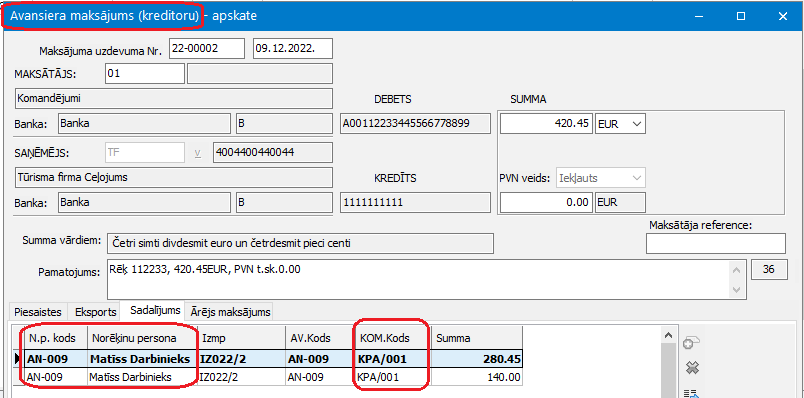The image size is (804, 398).
Task: Click the gray delete row cross icon
Action: click(692, 368)
